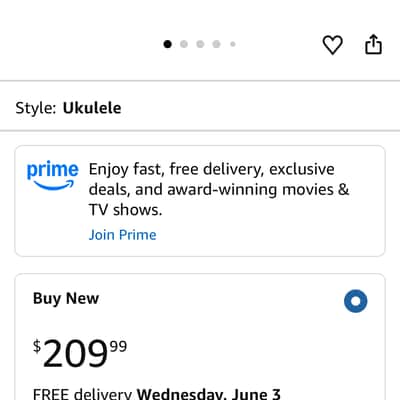
Task: Go to the second image dot
Action: (184, 44)
